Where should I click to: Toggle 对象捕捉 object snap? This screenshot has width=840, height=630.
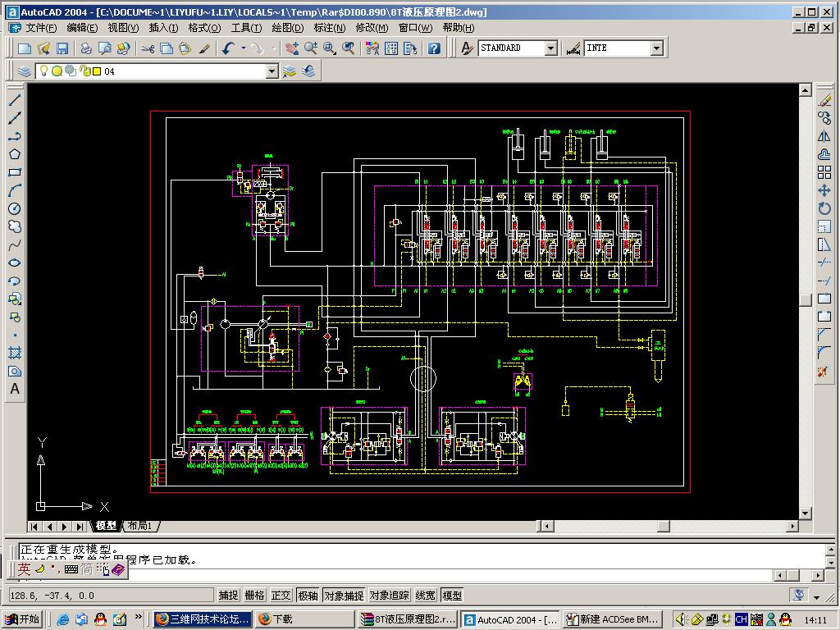point(344,596)
